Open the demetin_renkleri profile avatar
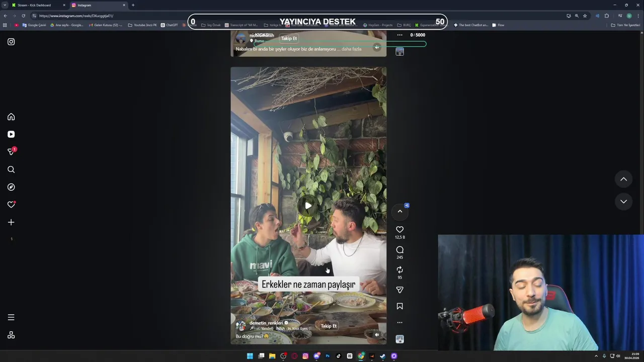The image size is (644, 362). click(241, 326)
